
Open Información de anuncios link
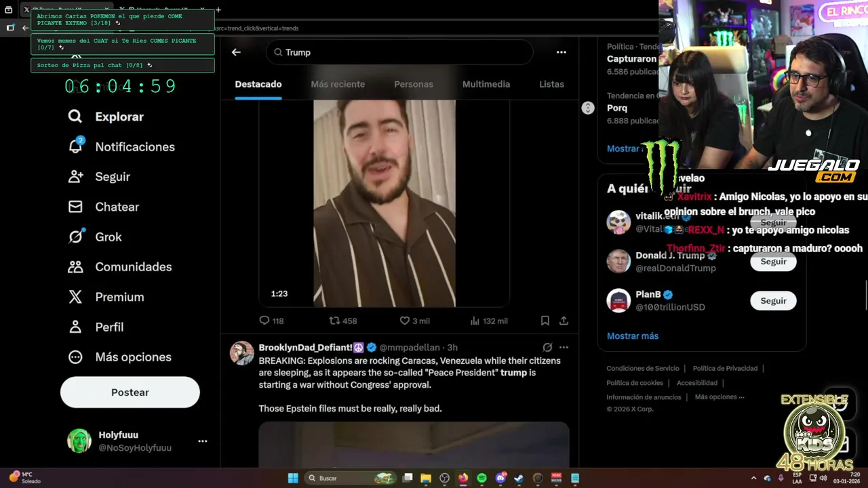tap(644, 397)
